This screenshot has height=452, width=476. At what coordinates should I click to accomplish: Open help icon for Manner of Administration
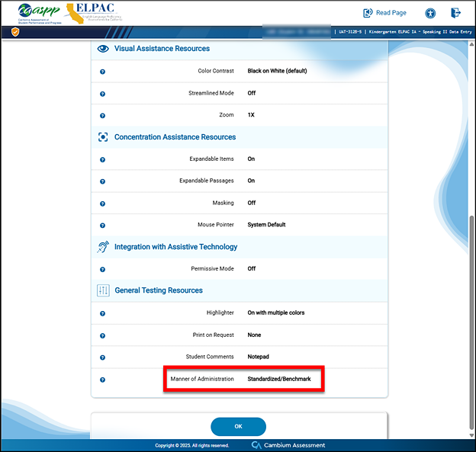(103, 380)
